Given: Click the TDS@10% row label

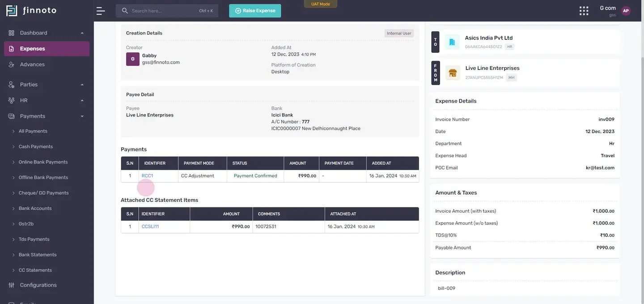Looking at the screenshot, I should [446, 235].
